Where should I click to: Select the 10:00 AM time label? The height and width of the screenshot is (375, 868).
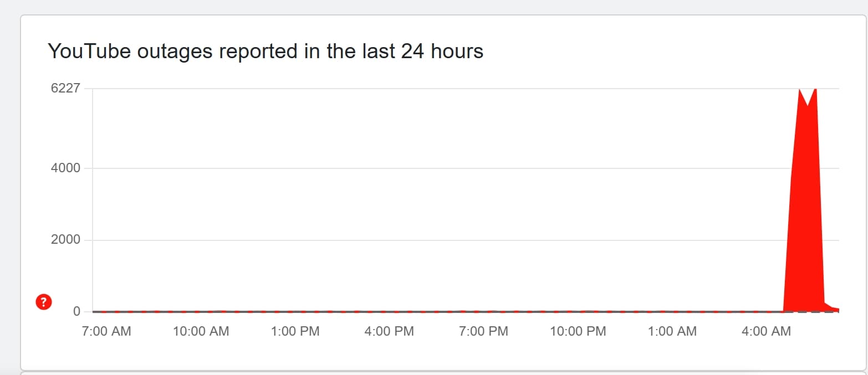pos(201,331)
